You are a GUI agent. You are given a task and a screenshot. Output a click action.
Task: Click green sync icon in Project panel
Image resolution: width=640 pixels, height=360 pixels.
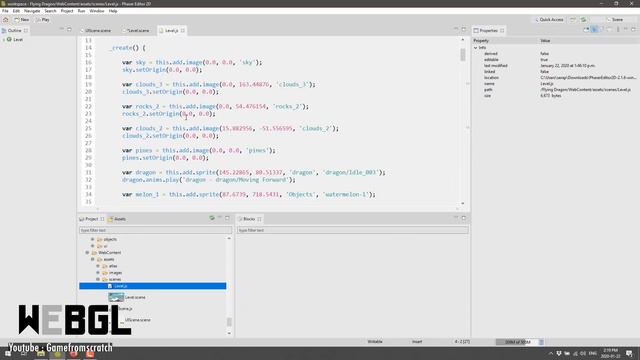click(x=212, y=218)
